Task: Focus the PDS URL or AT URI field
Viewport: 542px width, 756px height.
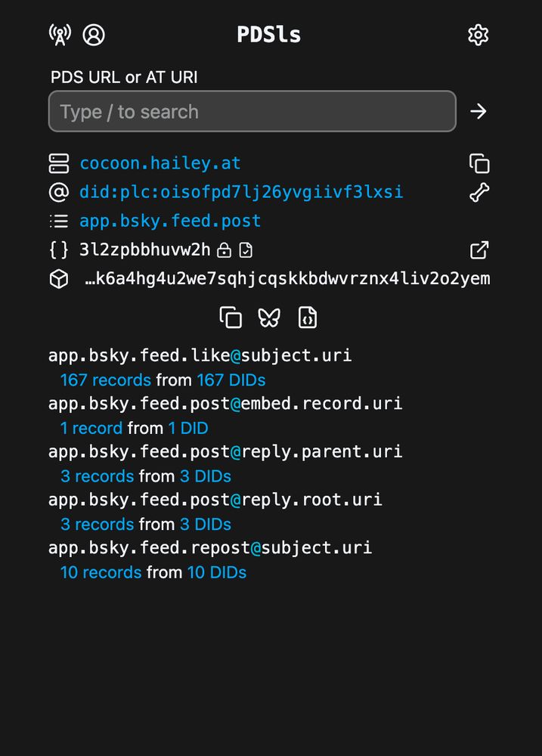Action: [252, 111]
